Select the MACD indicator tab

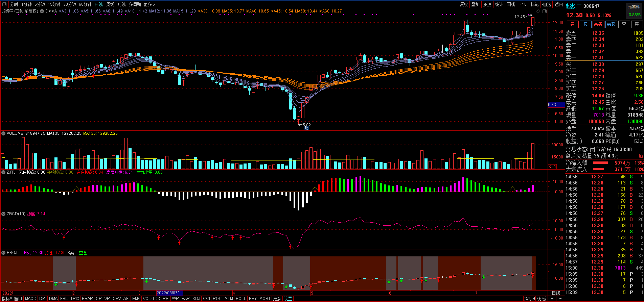(x=31, y=299)
